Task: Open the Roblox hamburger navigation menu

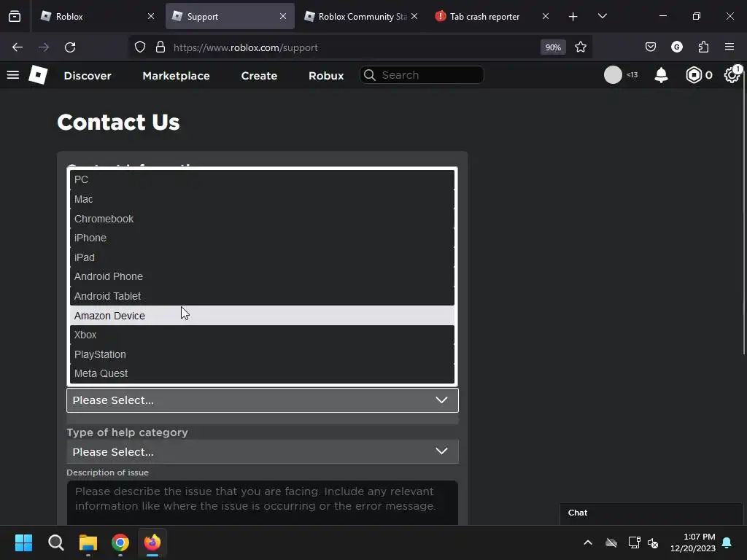Action: coord(13,75)
